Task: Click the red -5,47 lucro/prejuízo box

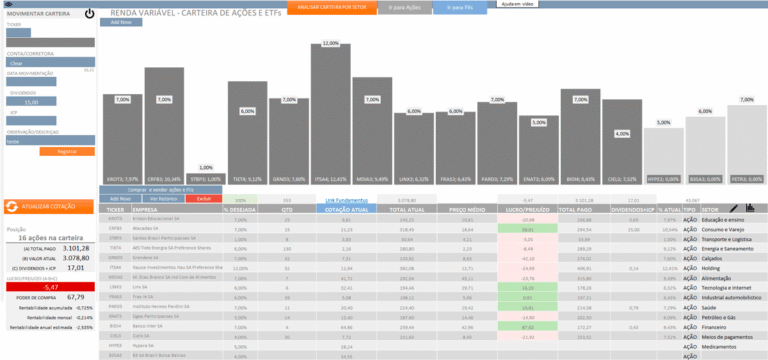Action: coord(49,288)
